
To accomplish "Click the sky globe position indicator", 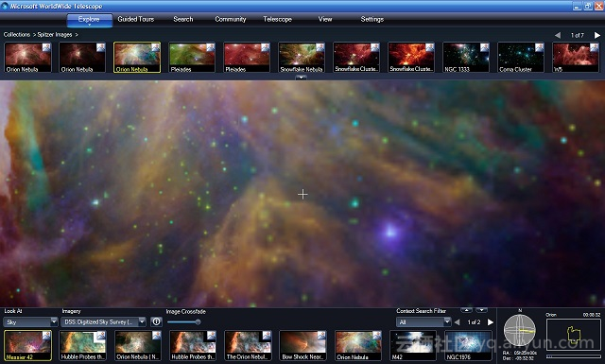I will click(x=520, y=330).
